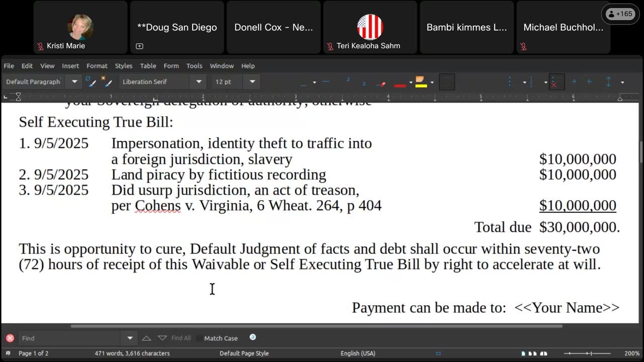
Task: Open the Insert menu
Action: tap(70, 66)
